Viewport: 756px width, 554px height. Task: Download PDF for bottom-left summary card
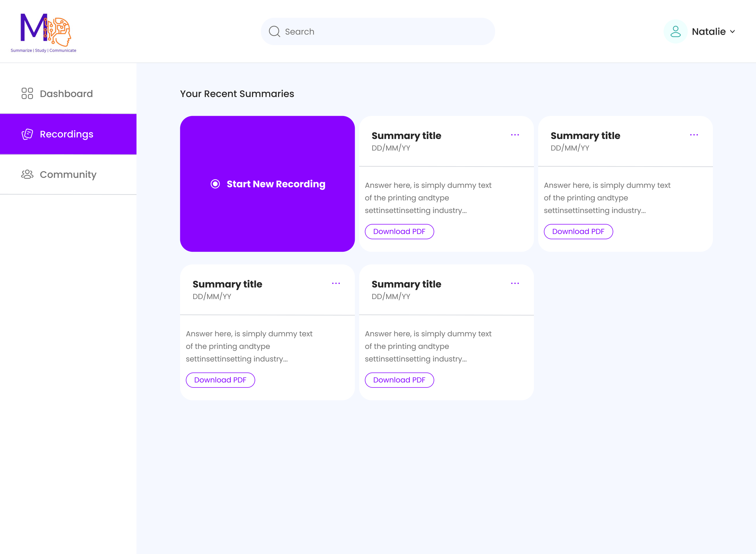coord(220,380)
